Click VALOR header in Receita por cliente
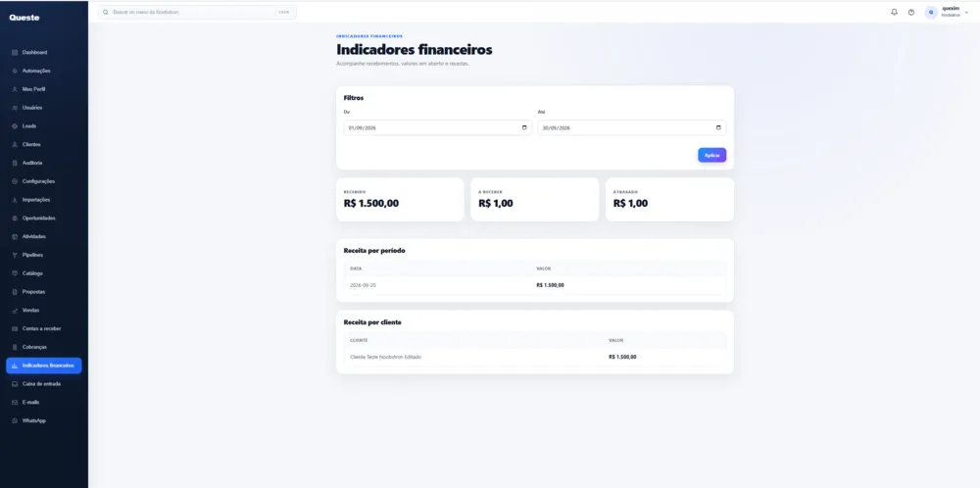Screen dimensions: 980x488 coord(615,341)
